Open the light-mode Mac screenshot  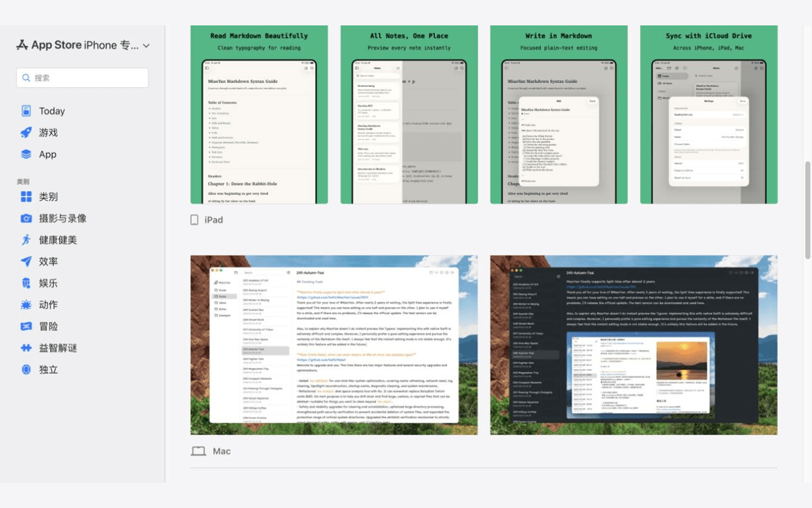334,345
